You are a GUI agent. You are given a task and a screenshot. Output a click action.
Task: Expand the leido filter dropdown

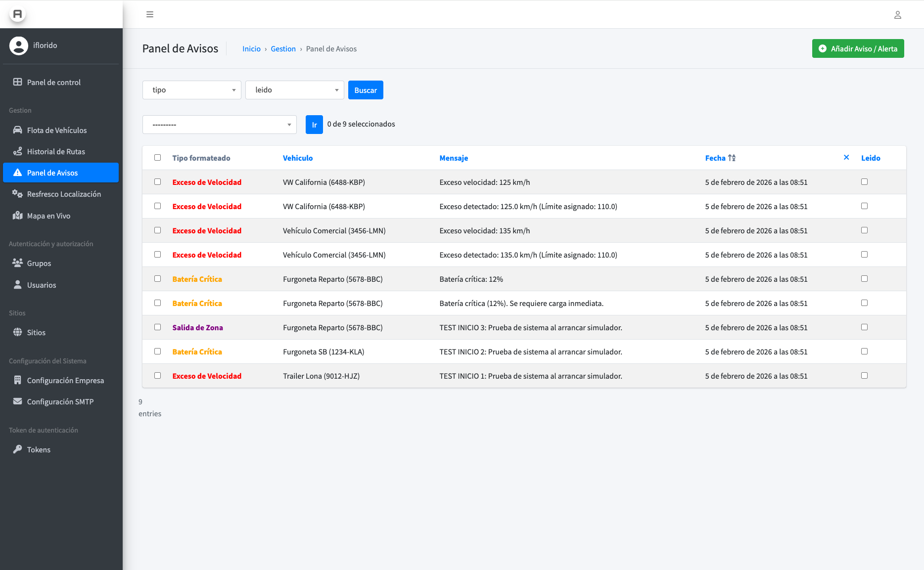295,90
